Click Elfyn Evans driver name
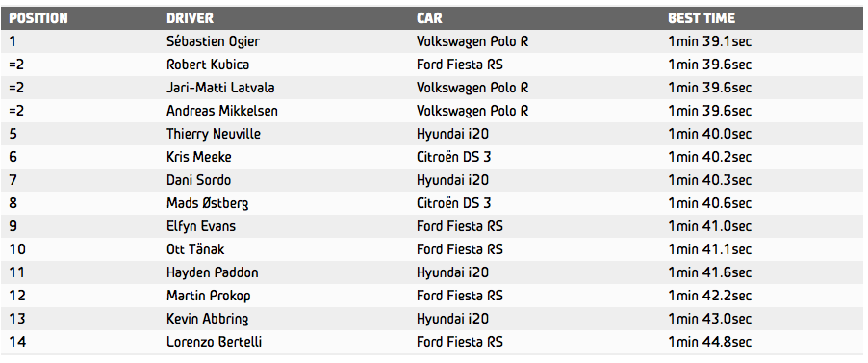Image resolution: width=868 pixels, height=363 pixels. (x=201, y=226)
